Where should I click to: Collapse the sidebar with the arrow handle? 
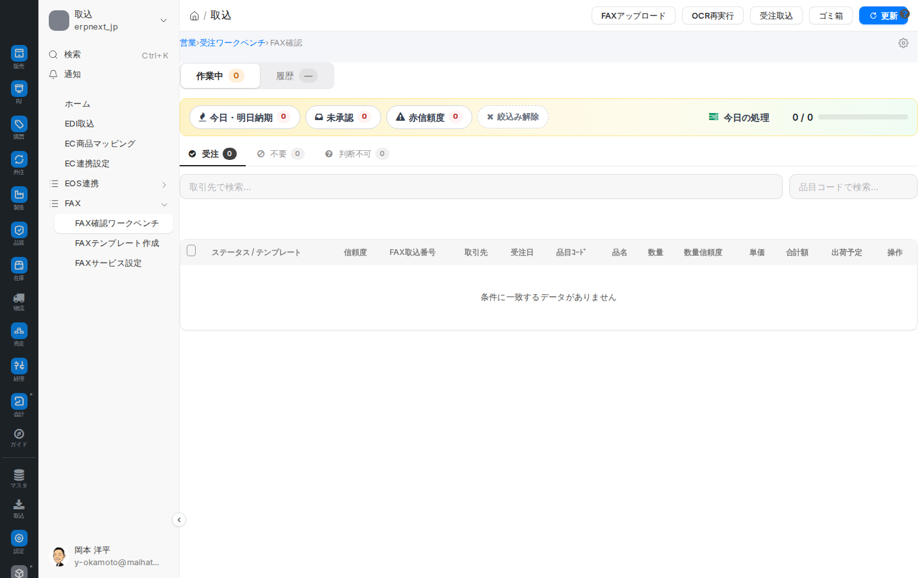[179, 520]
